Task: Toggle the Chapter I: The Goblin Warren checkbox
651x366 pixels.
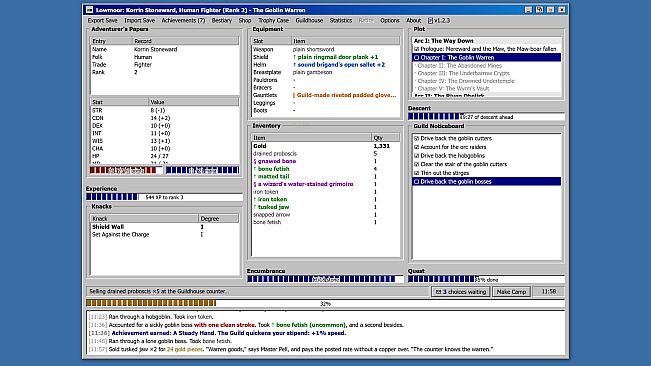Action: coord(416,58)
